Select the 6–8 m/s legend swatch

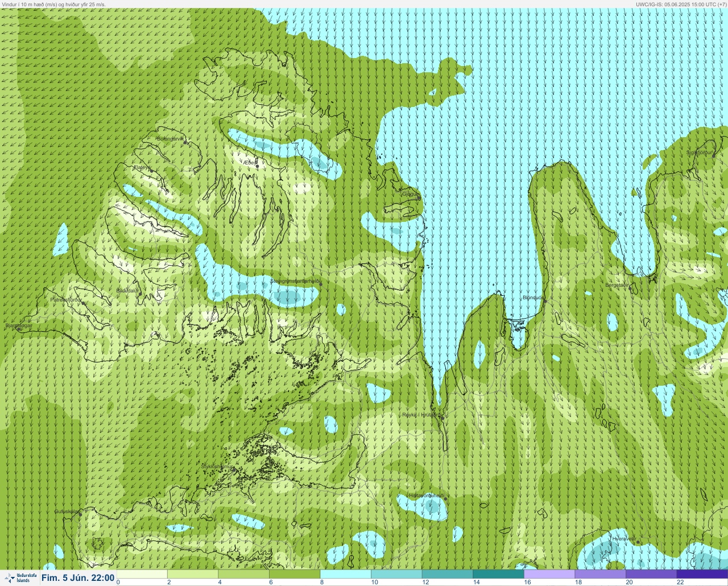click(295, 574)
